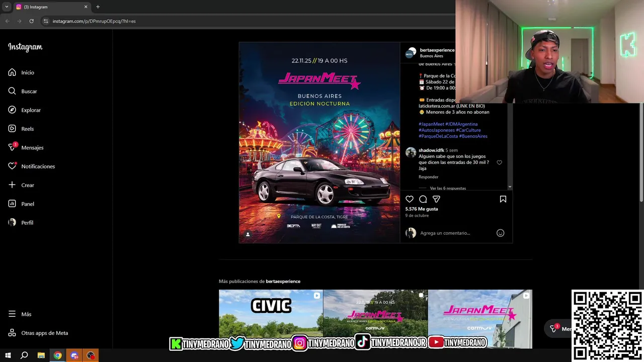The image size is (644, 362).
Task: Click the Crear plus icon
Action: click(x=12, y=185)
